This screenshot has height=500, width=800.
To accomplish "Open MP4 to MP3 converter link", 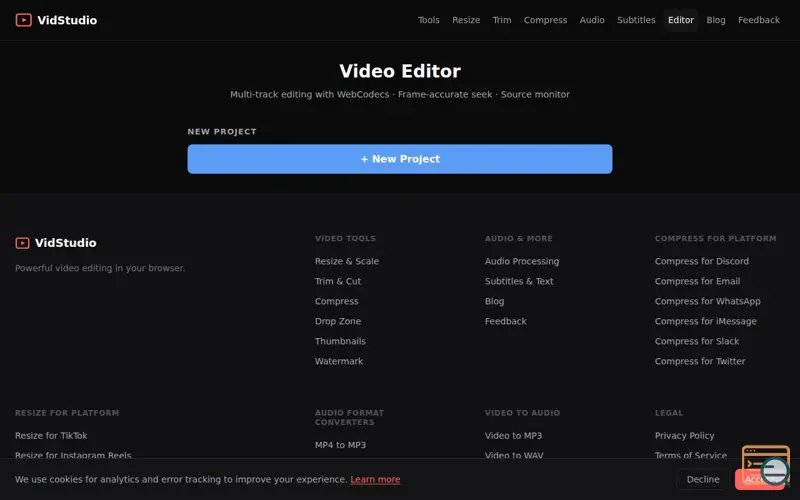I will tap(340, 445).
